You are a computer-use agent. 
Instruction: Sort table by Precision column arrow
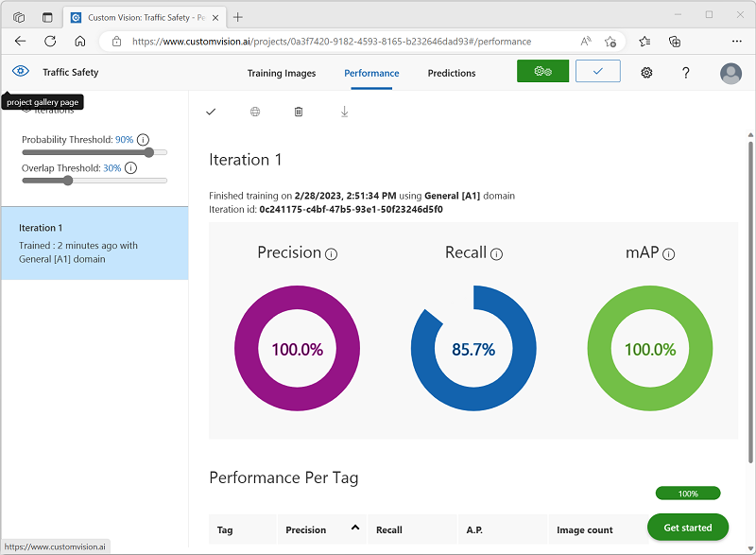click(355, 529)
